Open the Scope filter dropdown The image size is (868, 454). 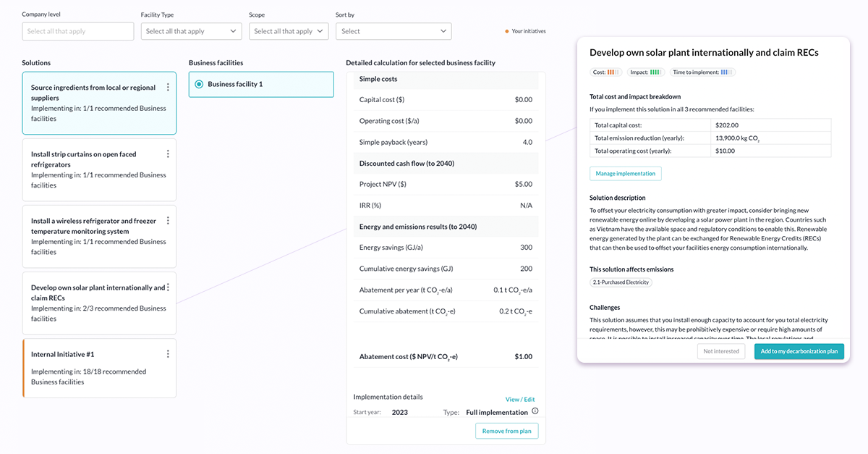click(x=289, y=31)
